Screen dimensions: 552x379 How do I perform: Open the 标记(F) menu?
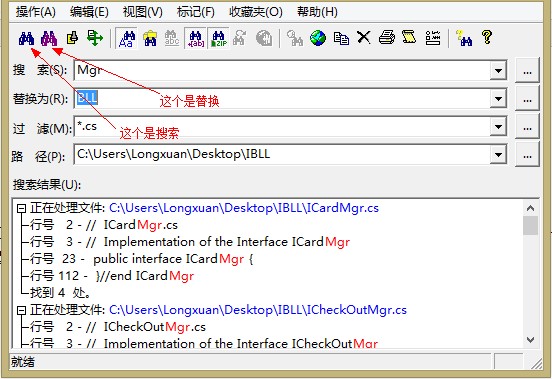click(x=196, y=12)
